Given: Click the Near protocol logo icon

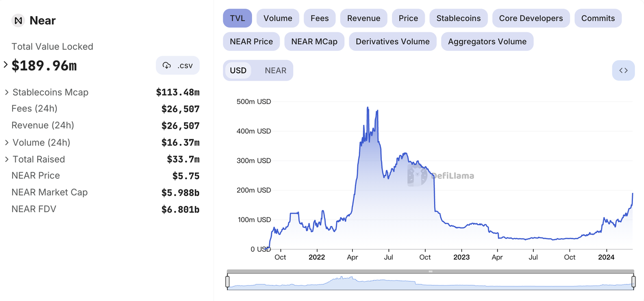Looking at the screenshot, I should 19,21.
